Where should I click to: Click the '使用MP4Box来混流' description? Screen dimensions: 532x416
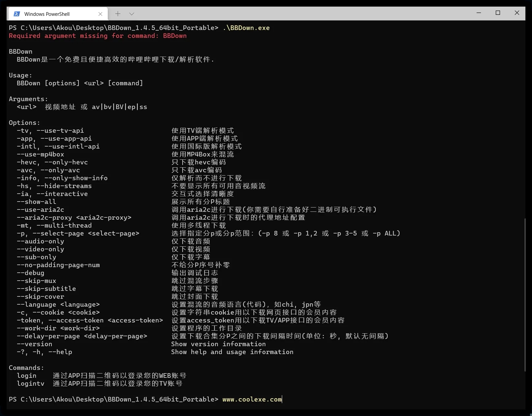(x=203, y=154)
